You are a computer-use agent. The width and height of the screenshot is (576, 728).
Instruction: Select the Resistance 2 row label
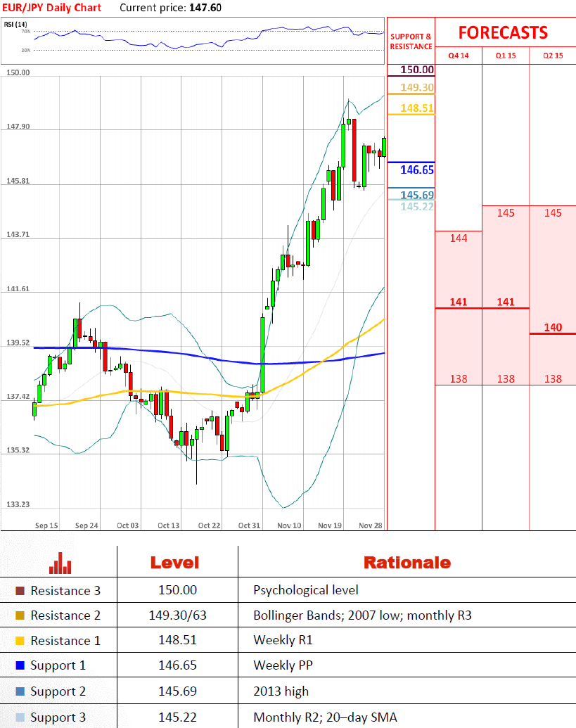coord(65,615)
